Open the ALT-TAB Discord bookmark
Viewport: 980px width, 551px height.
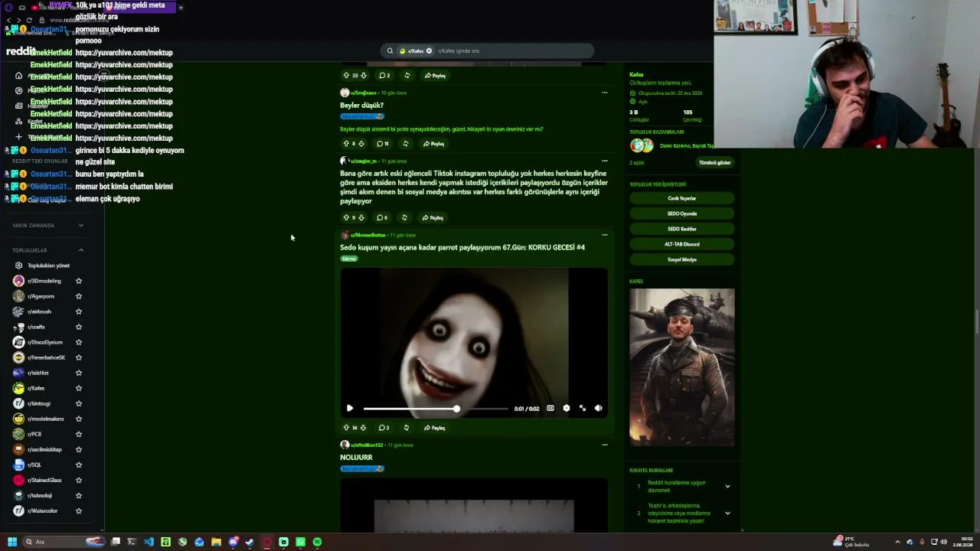click(681, 244)
